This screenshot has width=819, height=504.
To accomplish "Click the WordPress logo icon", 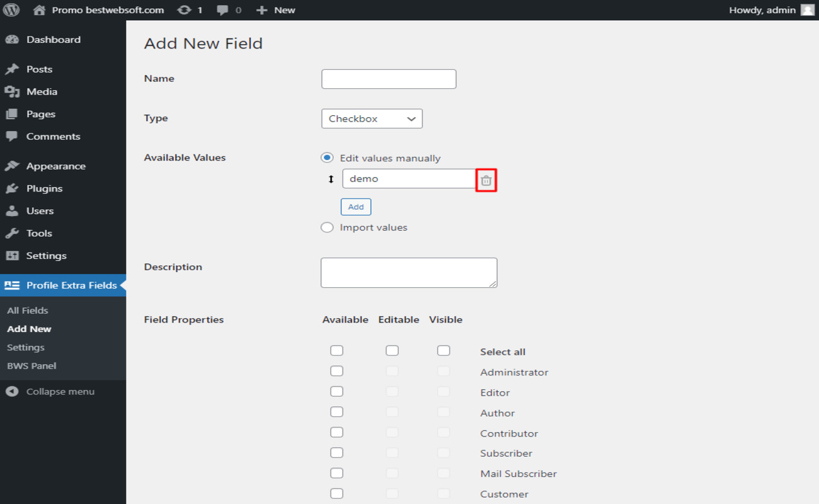I will click(11, 10).
